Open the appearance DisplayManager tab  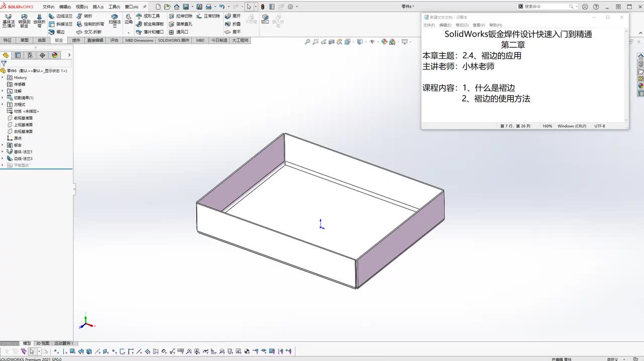55,55
